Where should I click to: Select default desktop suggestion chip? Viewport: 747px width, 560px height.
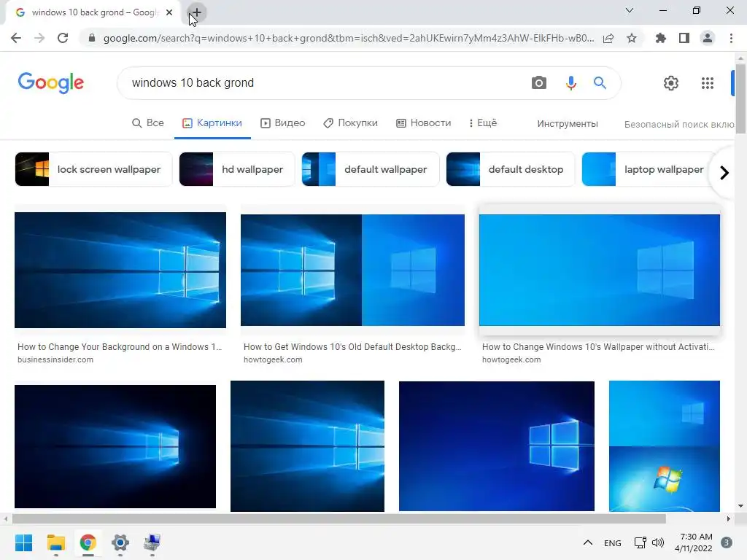tap(510, 169)
